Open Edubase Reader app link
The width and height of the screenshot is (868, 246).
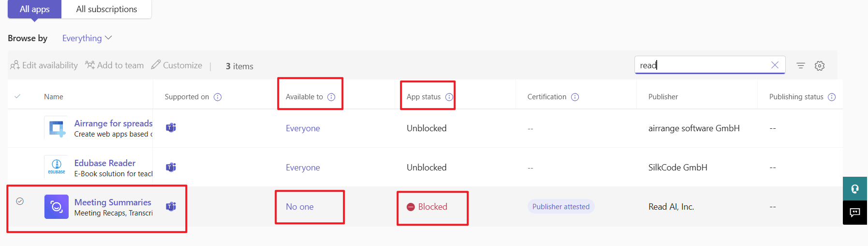[105, 163]
